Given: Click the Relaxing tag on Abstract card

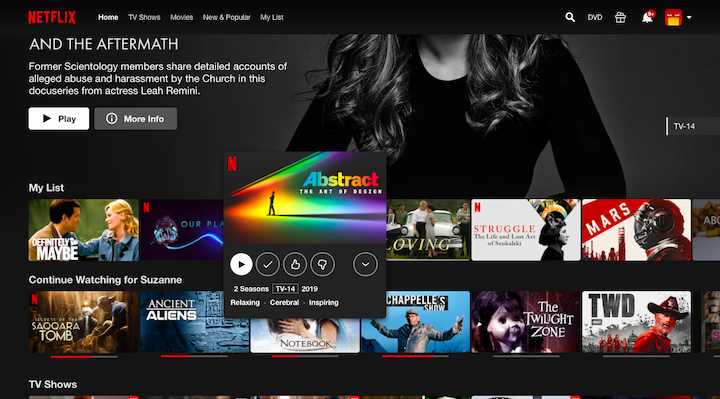Looking at the screenshot, I should pyautogui.click(x=245, y=303).
